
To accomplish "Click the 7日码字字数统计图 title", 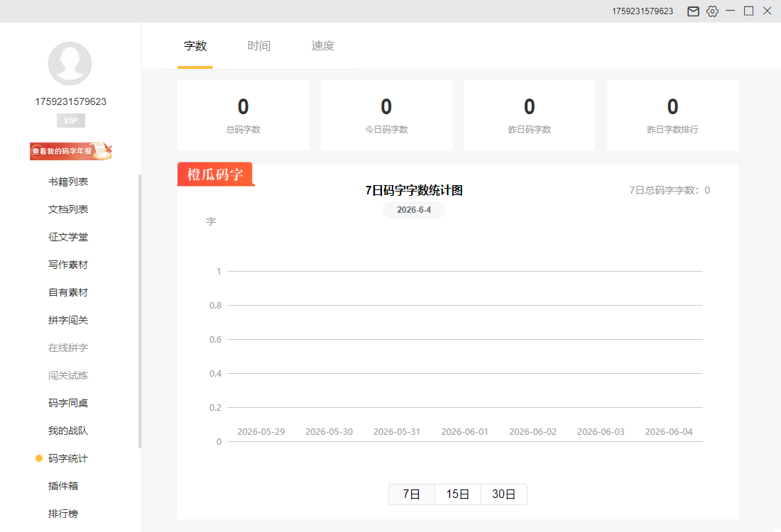I will tap(414, 190).
